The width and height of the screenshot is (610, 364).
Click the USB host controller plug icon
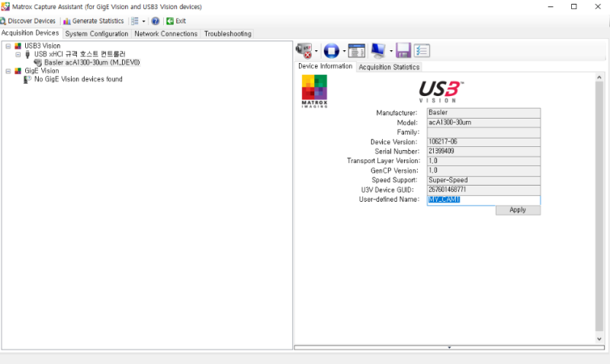27,54
